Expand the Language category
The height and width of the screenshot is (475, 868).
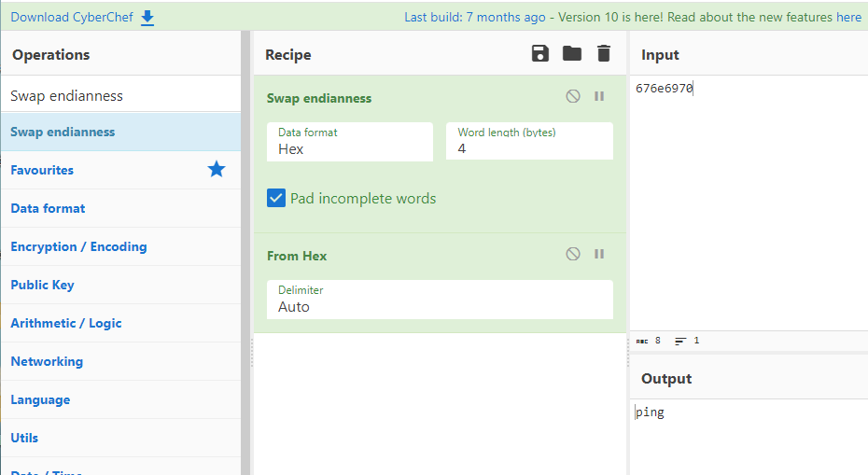point(120,399)
